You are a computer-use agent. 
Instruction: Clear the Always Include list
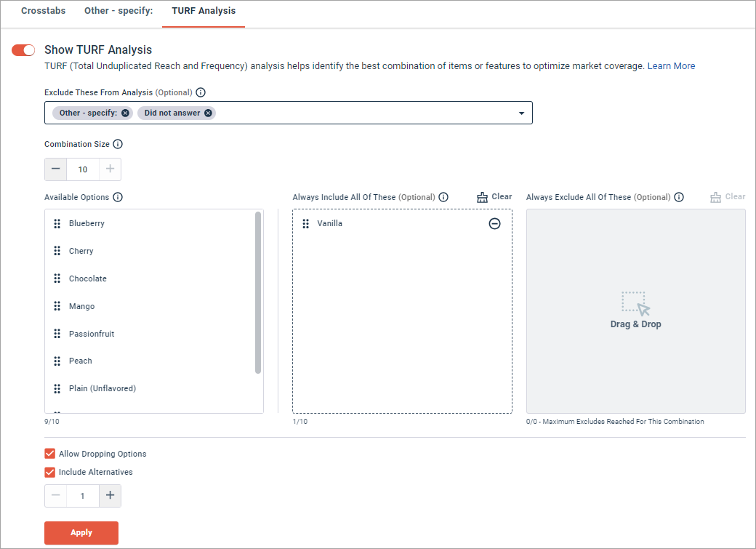(494, 197)
